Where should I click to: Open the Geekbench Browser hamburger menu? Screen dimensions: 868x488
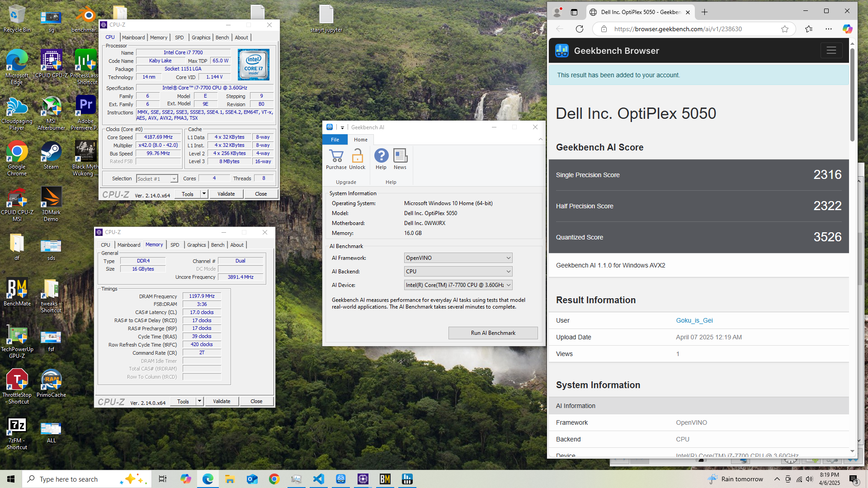tap(831, 51)
